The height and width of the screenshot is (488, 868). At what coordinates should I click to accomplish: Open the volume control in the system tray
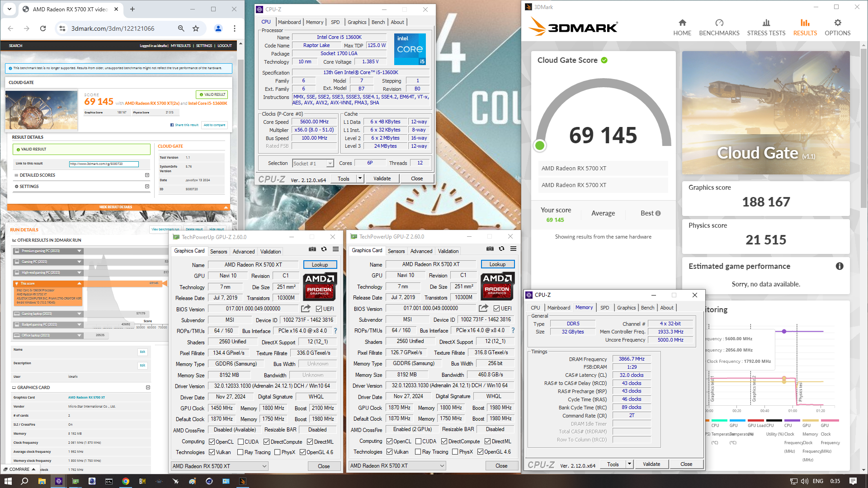click(805, 481)
